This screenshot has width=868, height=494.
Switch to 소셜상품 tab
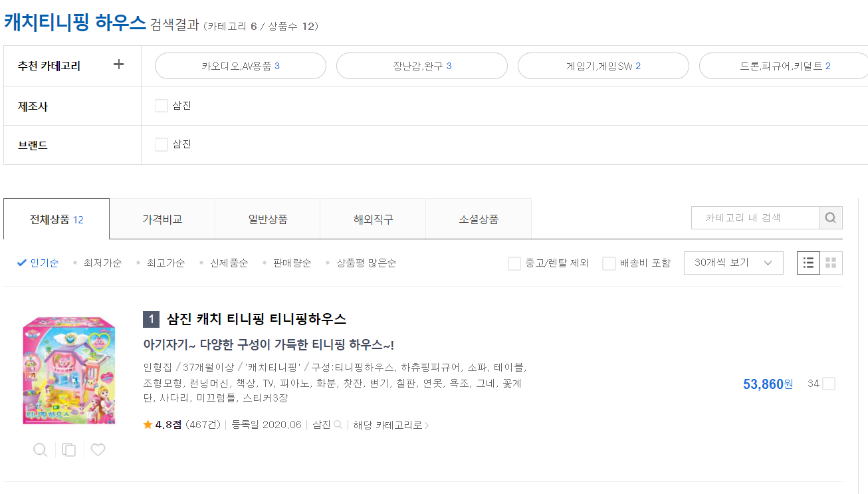pos(479,219)
